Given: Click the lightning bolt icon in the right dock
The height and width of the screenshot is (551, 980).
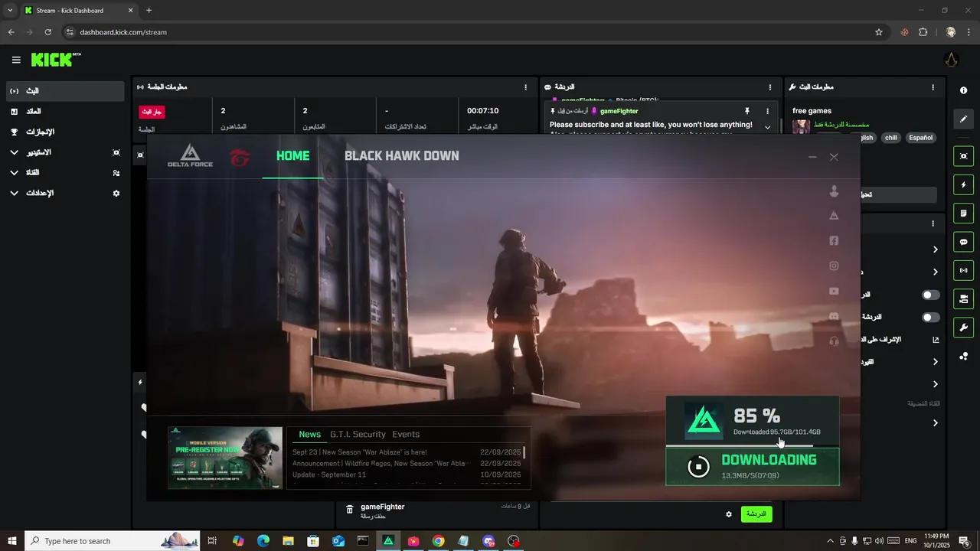Looking at the screenshot, I should (x=963, y=184).
